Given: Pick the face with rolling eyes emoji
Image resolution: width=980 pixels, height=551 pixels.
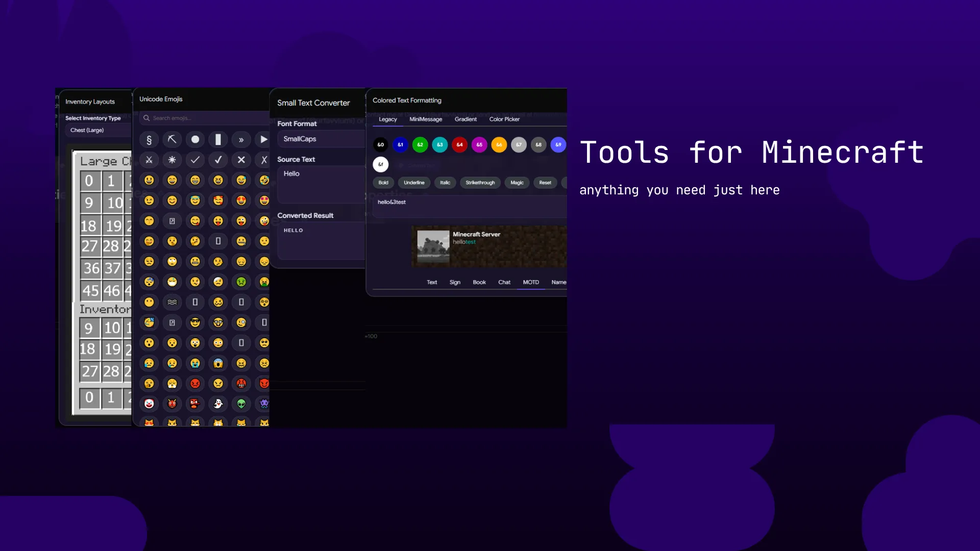Looking at the screenshot, I should [172, 262].
